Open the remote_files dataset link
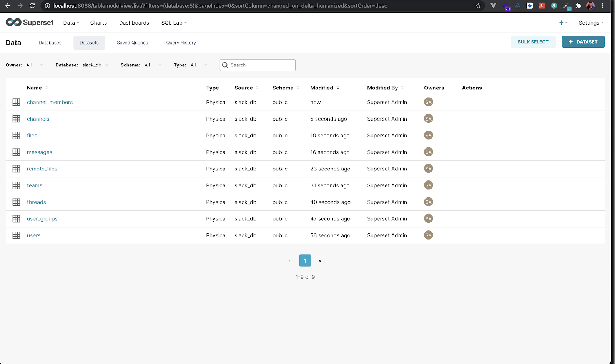 coord(42,169)
